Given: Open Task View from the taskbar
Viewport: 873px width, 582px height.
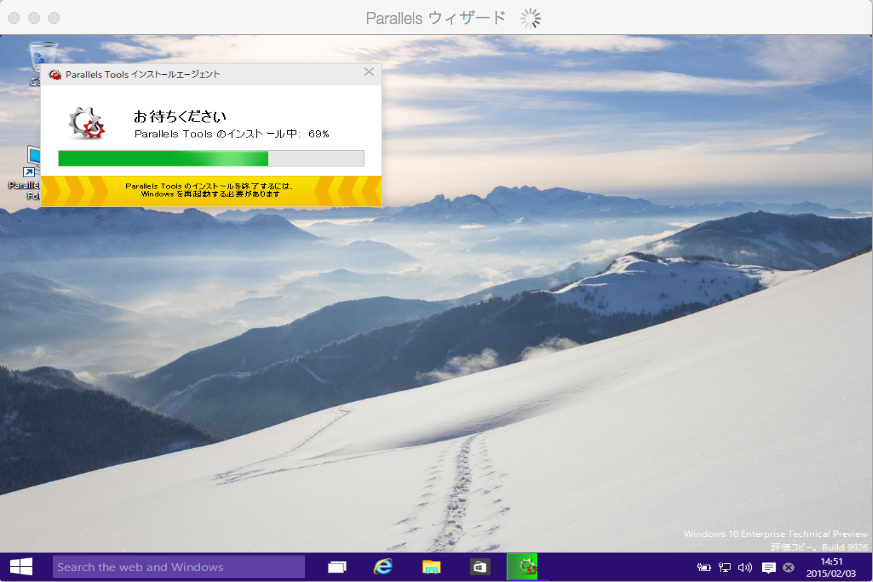Looking at the screenshot, I should [338, 567].
